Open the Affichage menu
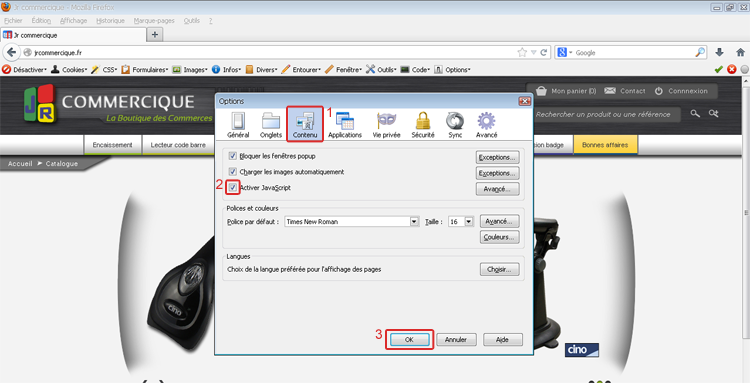The height and width of the screenshot is (383, 750). point(73,21)
